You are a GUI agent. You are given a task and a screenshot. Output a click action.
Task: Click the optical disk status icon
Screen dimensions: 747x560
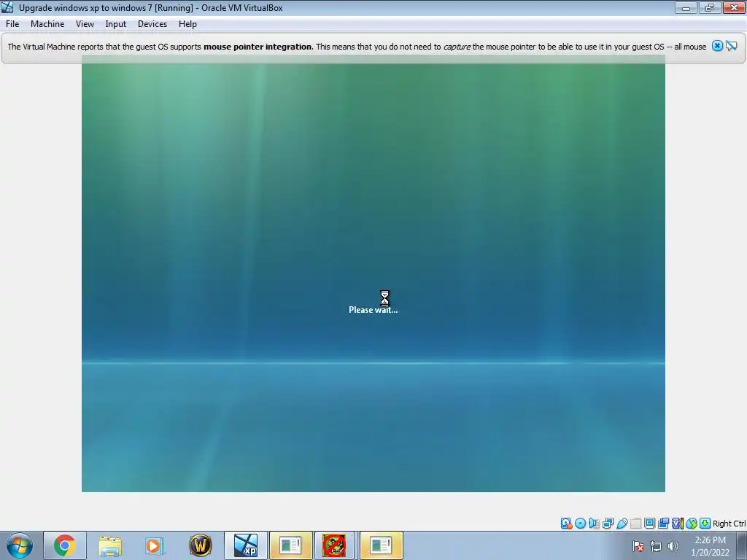[580, 524]
